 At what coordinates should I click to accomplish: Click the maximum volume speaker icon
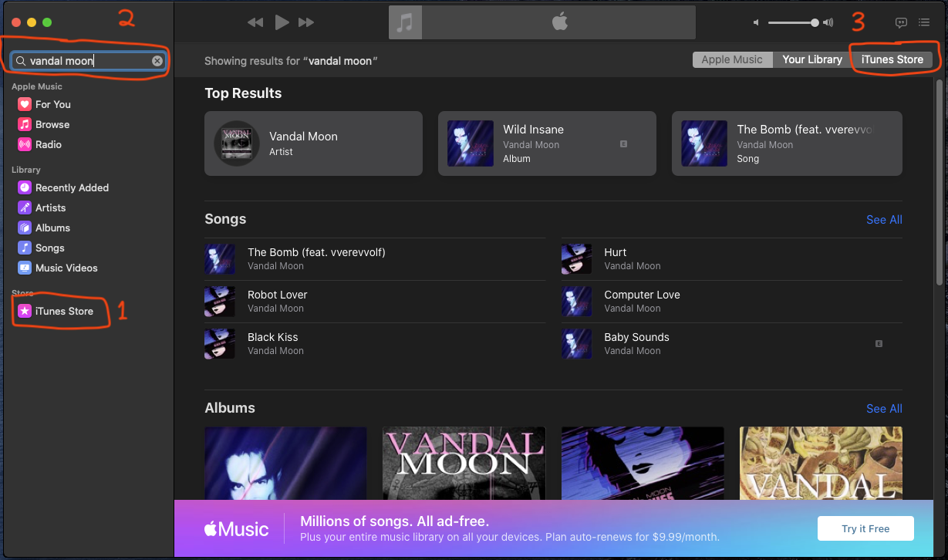coord(828,23)
